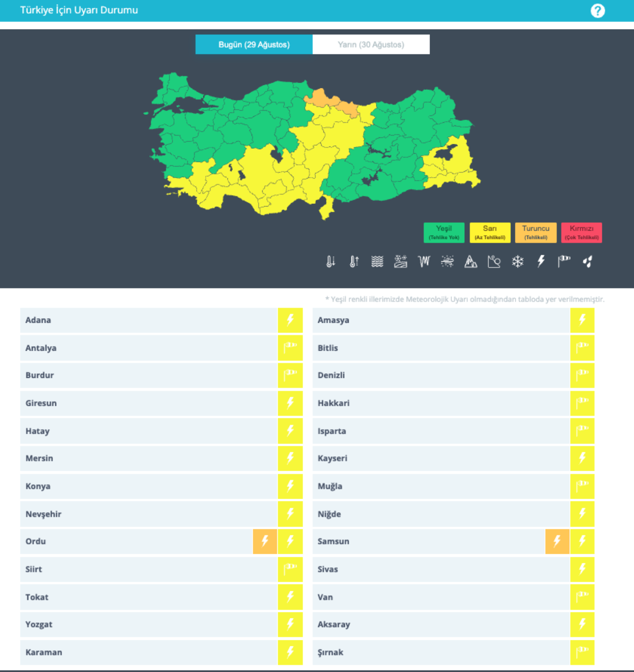Open the help question mark icon
This screenshot has height=672, width=634.
coord(597,11)
